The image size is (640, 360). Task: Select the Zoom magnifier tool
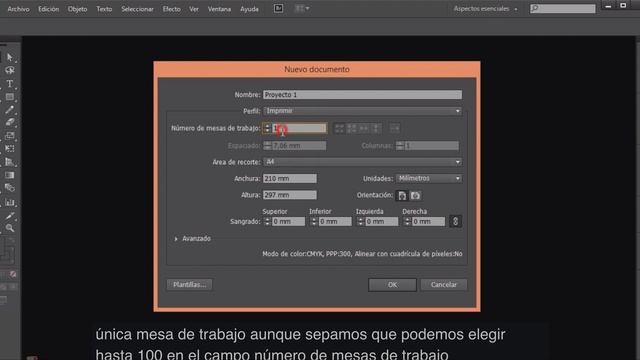[10, 228]
